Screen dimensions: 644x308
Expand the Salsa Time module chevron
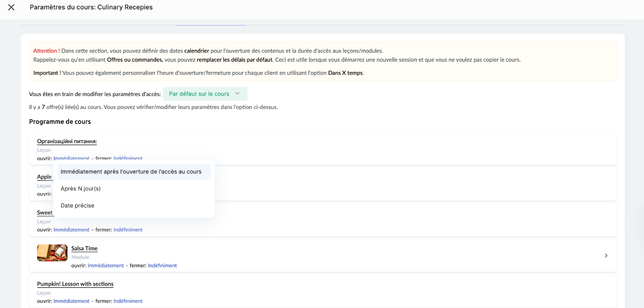(x=606, y=256)
